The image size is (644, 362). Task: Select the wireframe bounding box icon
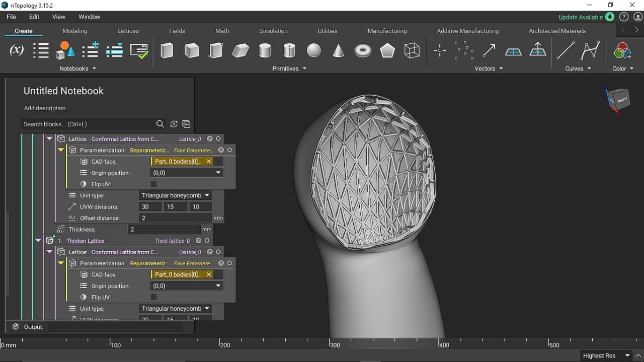[x=412, y=50]
